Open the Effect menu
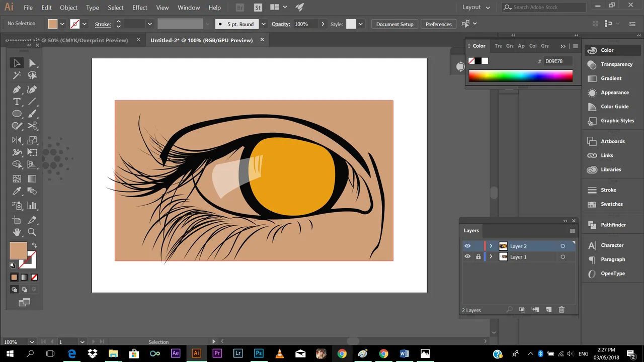 point(140,8)
